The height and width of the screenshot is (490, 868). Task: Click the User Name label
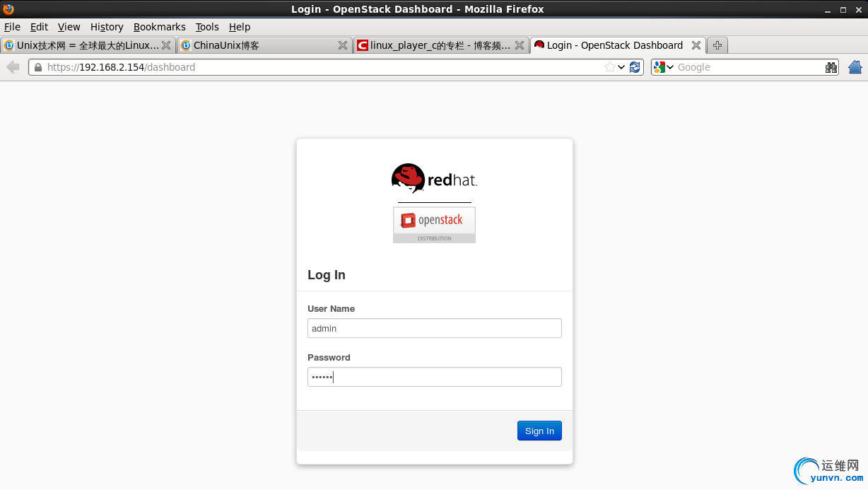(x=331, y=309)
